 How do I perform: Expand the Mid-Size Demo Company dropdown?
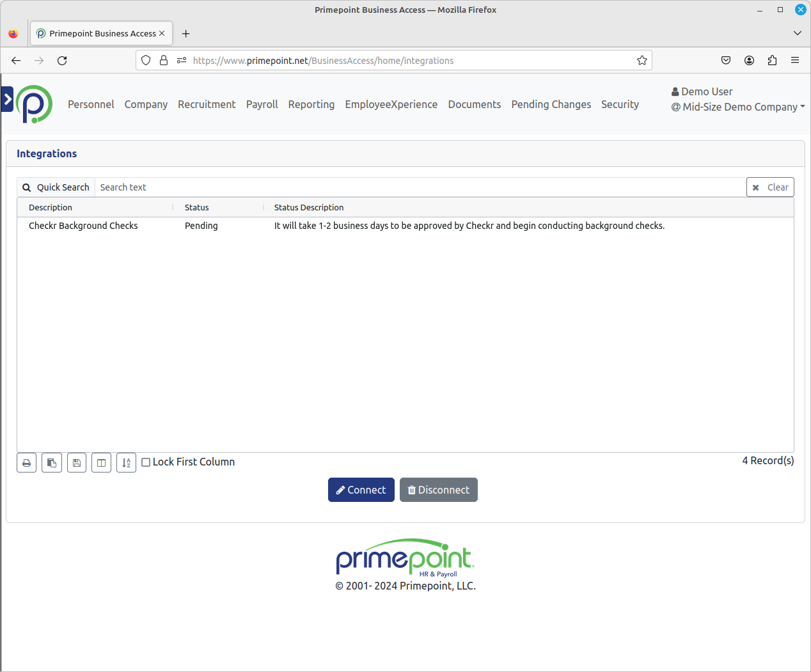click(738, 107)
